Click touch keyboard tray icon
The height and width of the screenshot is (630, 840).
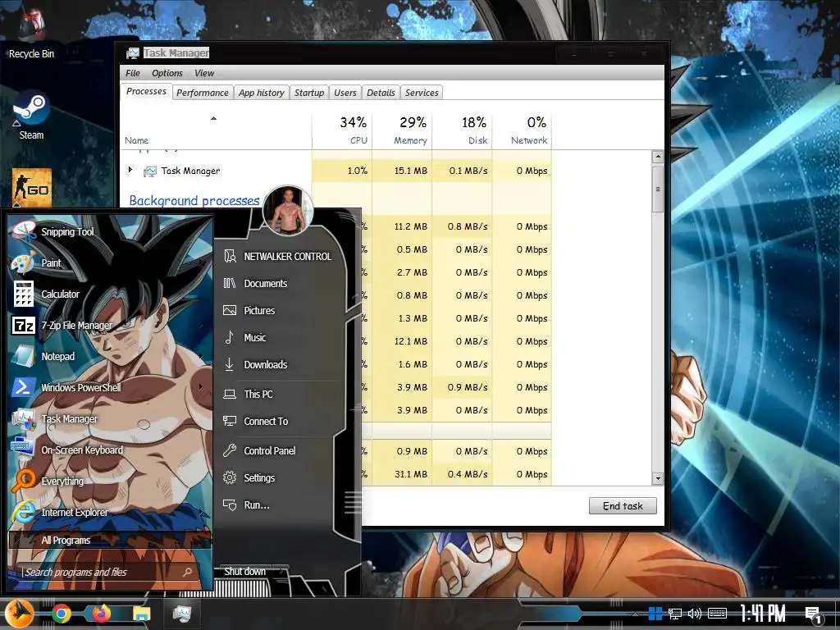(x=717, y=614)
